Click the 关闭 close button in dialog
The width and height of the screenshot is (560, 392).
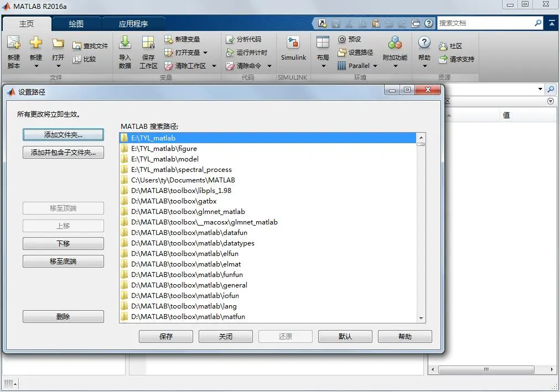tap(226, 336)
